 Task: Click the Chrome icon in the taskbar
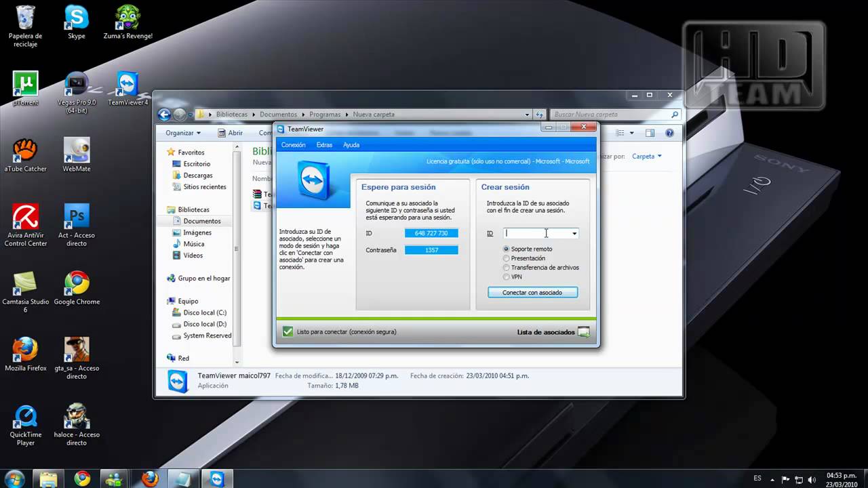pyautogui.click(x=82, y=479)
